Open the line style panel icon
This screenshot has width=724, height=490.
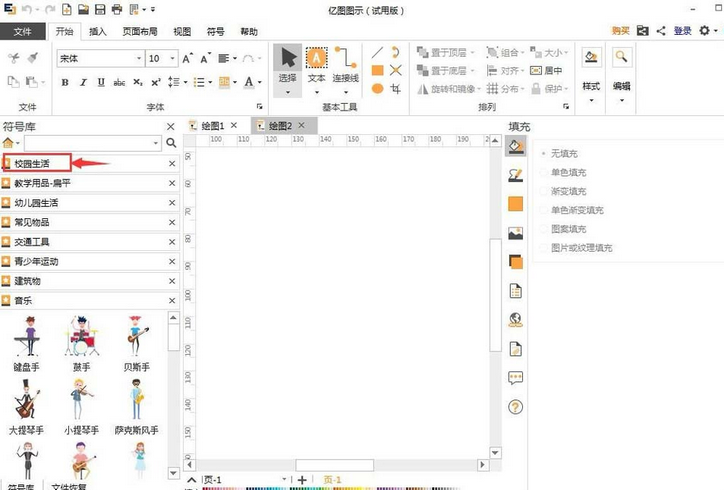516,175
